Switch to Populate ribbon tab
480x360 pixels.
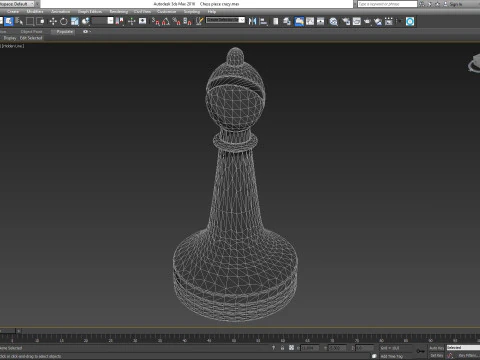(x=64, y=31)
